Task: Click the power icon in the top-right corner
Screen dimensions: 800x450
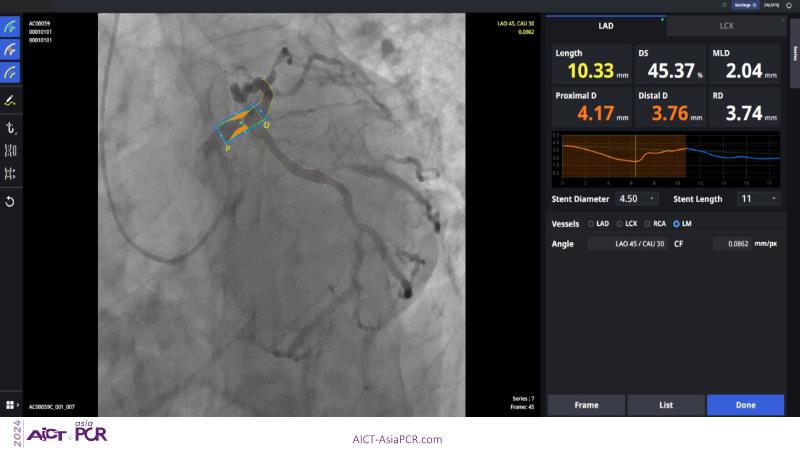Action: point(789,5)
